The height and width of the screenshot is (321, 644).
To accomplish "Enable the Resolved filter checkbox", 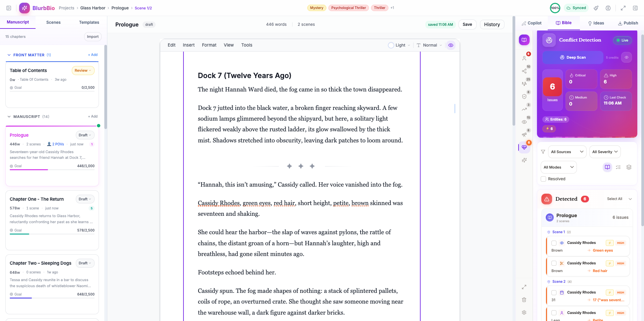I will click(543, 179).
